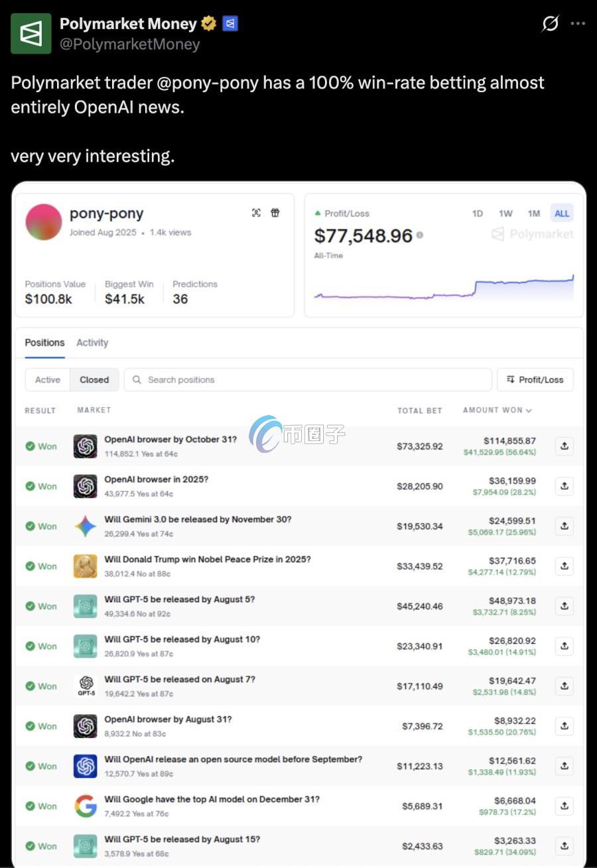Share the OpenAI browser by October 31 position
597x868 pixels.
click(x=564, y=446)
